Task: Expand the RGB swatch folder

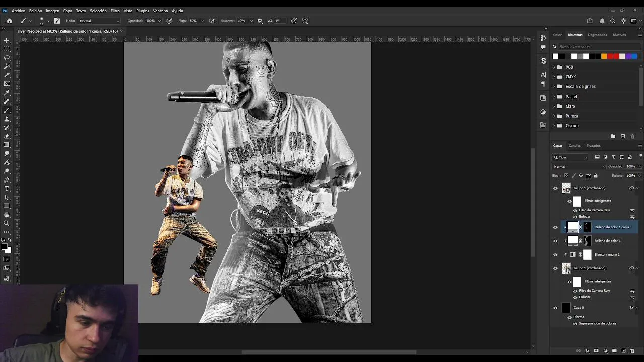Action: pos(554,67)
